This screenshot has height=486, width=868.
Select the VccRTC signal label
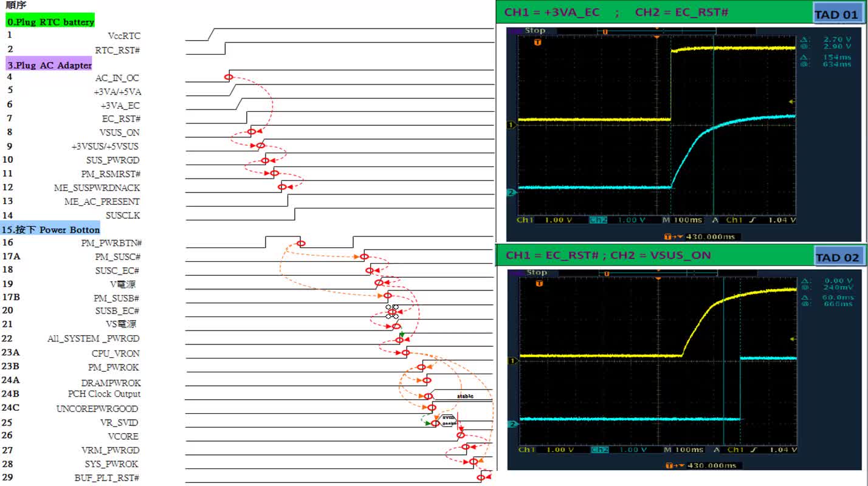pyautogui.click(x=124, y=36)
